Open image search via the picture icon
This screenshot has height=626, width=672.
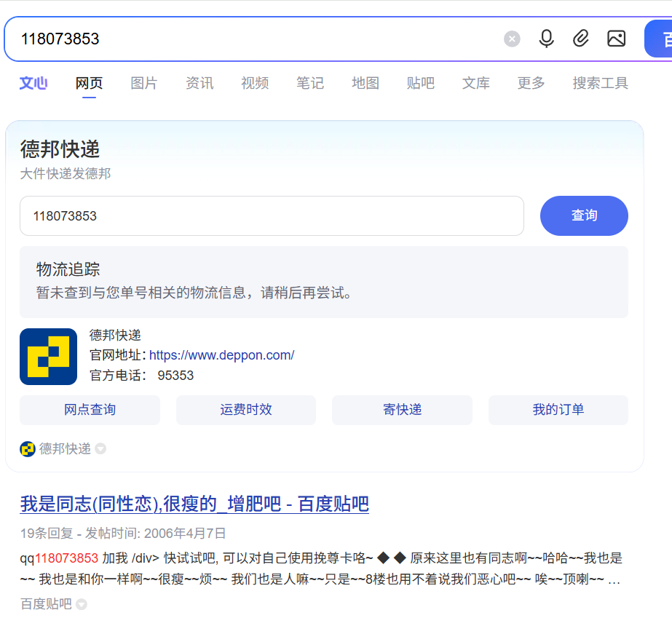pyautogui.click(x=616, y=39)
